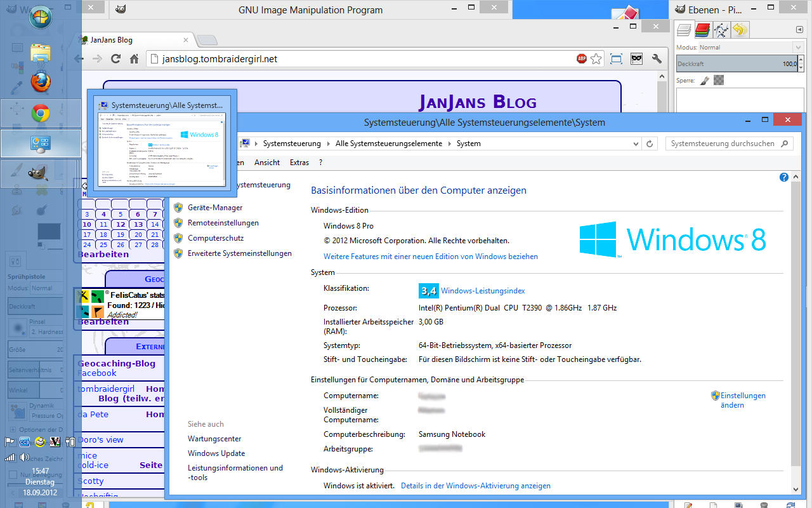Screen dimensions: 812x508
Task: Click Weitere Features mit einer neuen Edition link
Action: pyautogui.click(x=431, y=257)
